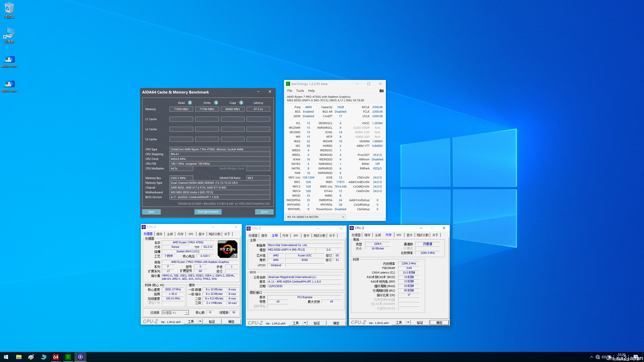The image size is (644, 362).
Task: Click the CPU Type field in AIDA64
Action: point(220,149)
